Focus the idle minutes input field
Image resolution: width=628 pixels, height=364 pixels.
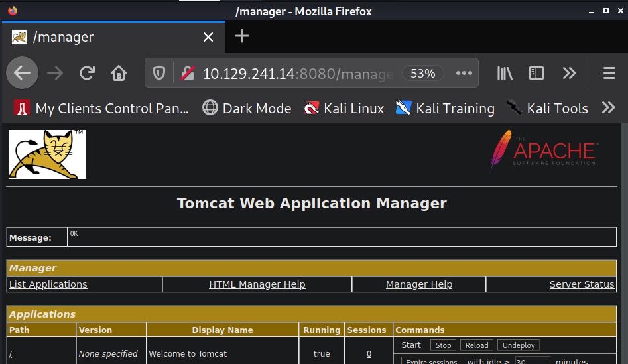point(533,361)
